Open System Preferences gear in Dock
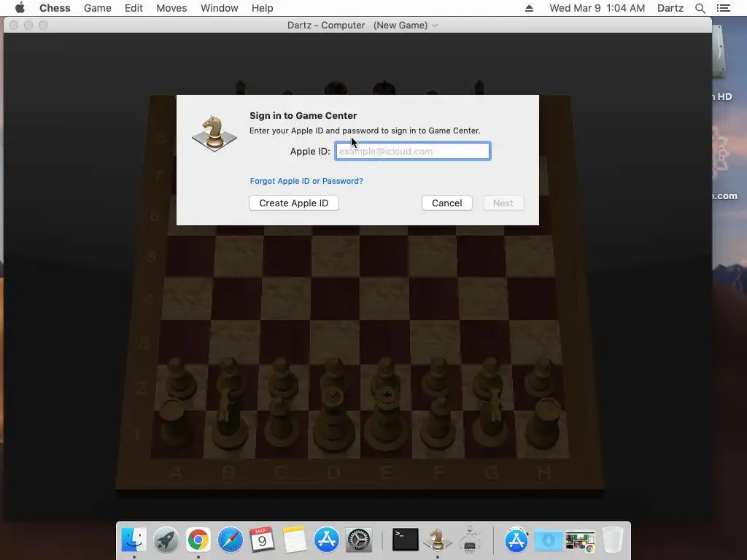 point(358,540)
